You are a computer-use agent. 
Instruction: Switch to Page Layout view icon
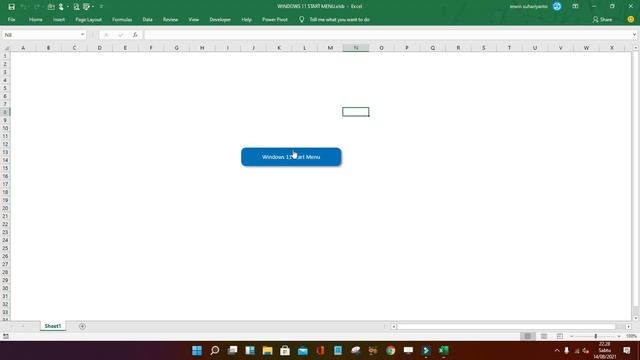point(544,336)
